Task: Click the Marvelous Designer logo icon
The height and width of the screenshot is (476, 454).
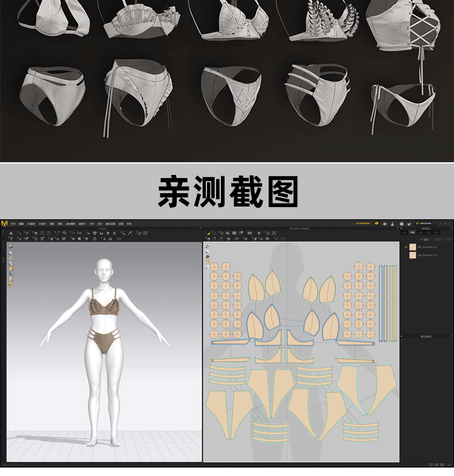Action: (x=5, y=223)
